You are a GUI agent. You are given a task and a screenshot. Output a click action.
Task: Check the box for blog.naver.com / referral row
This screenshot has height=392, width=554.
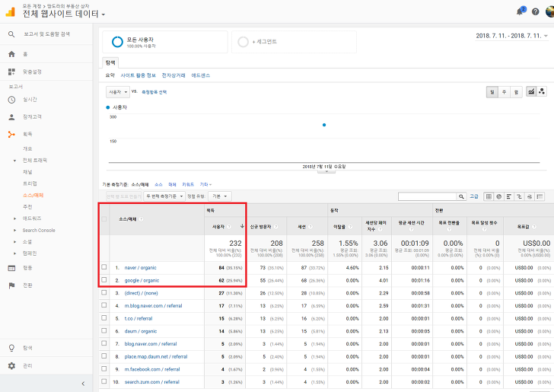[x=103, y=343]
